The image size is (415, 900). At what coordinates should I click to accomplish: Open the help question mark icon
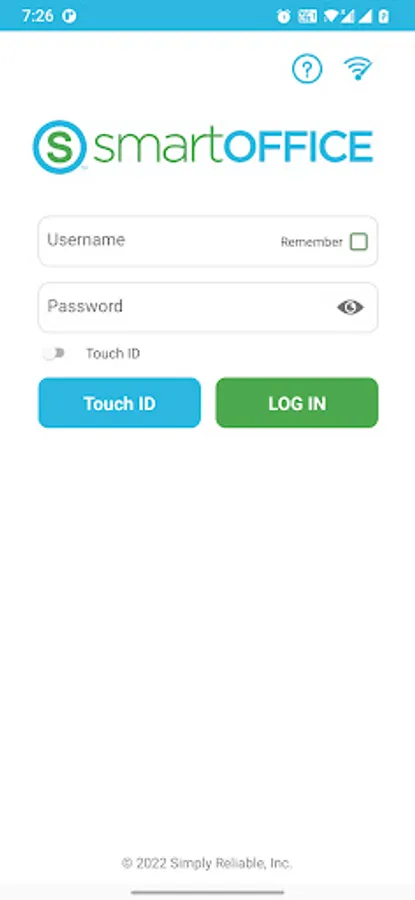[x=307, y=69]
